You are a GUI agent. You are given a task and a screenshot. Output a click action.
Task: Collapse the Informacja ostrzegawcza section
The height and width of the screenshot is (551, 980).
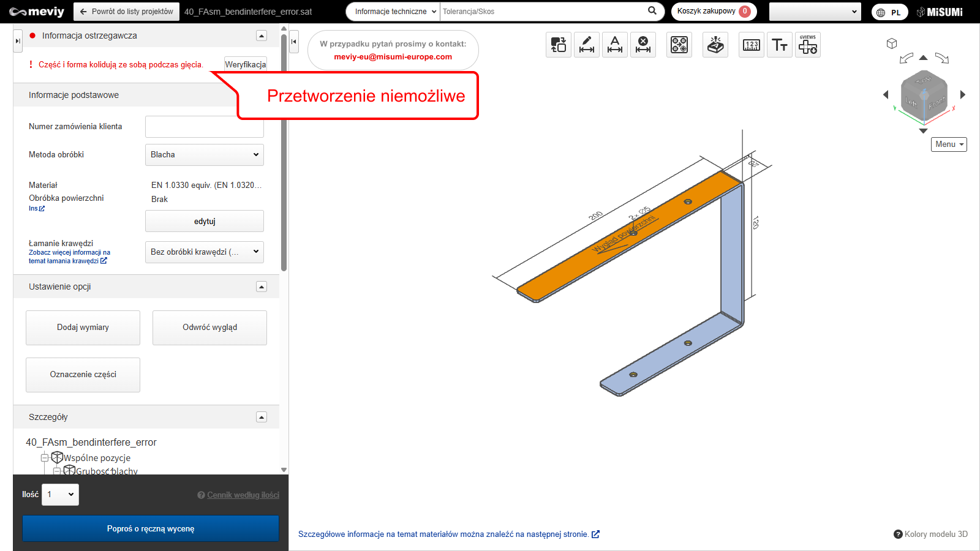[x=262, y=36]
